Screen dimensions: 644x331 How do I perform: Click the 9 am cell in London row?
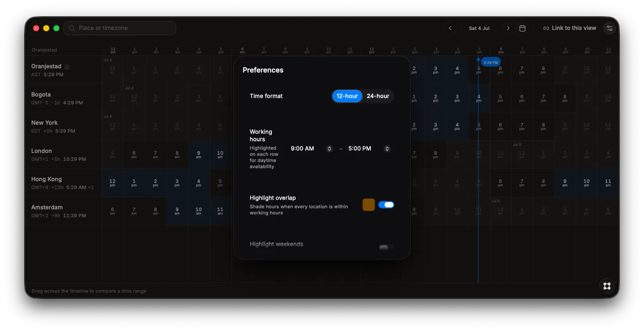(199, 155)
